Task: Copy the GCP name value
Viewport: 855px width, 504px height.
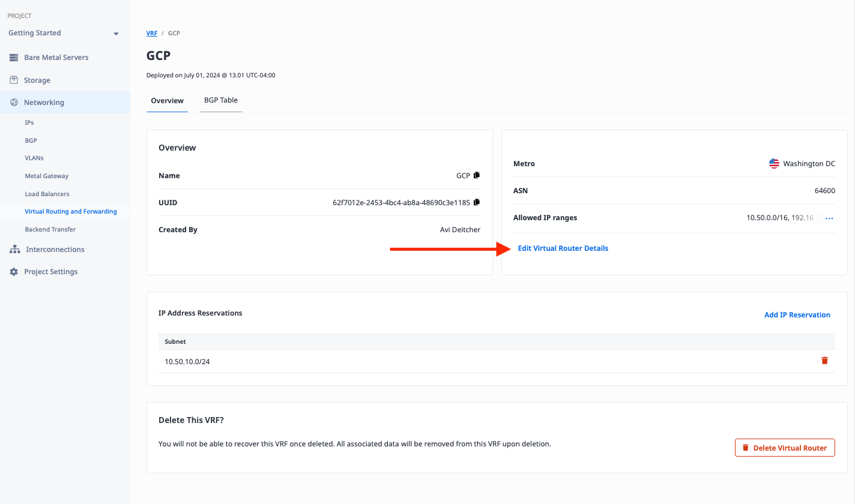Action: [477, 175]
